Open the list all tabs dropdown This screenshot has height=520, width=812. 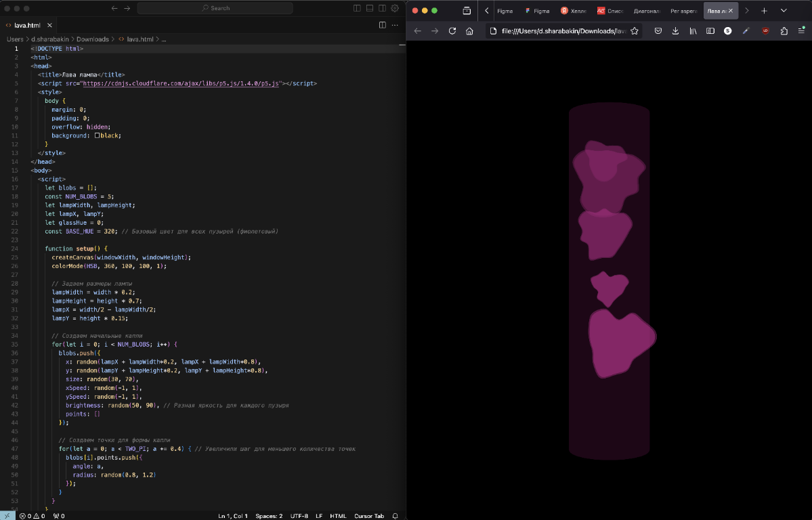tap(784, 11)
